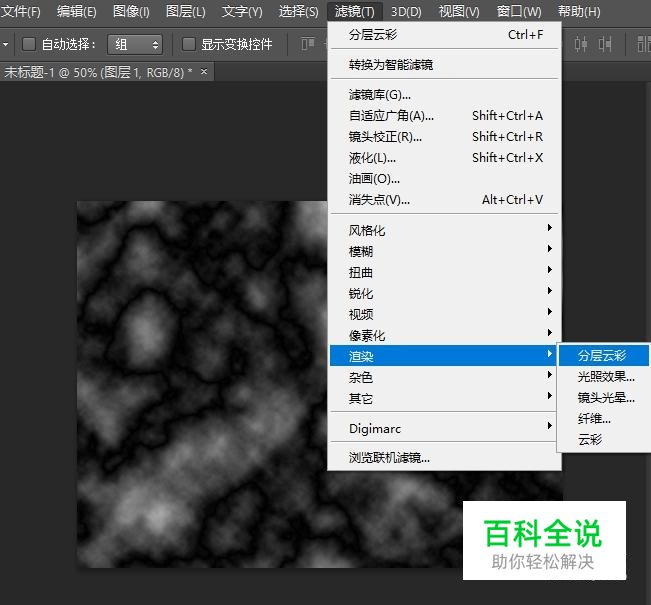The image size is (651, 605).
Task: Choose 纤维... in render submenu
Action: pos(604,419)
